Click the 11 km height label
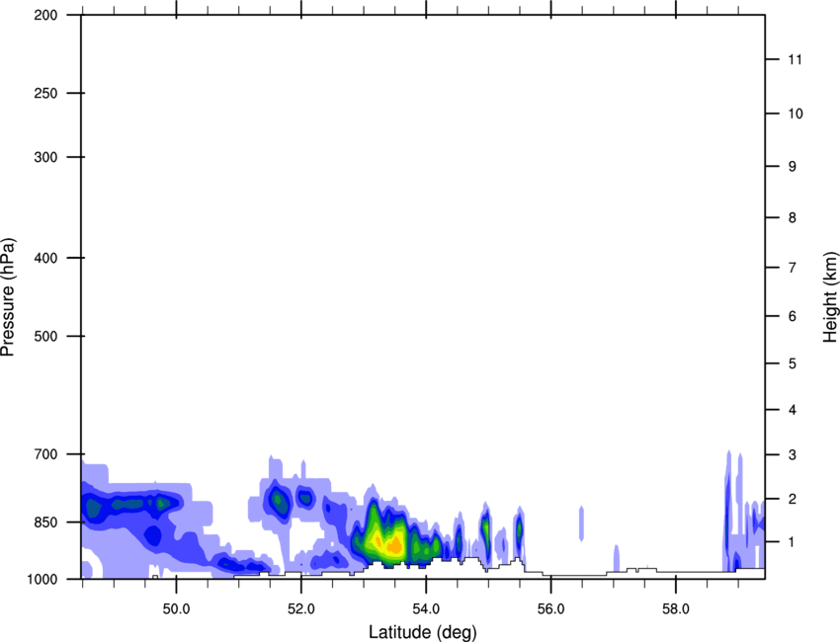This screenshot has width=840, height=642. pos(796,59)
